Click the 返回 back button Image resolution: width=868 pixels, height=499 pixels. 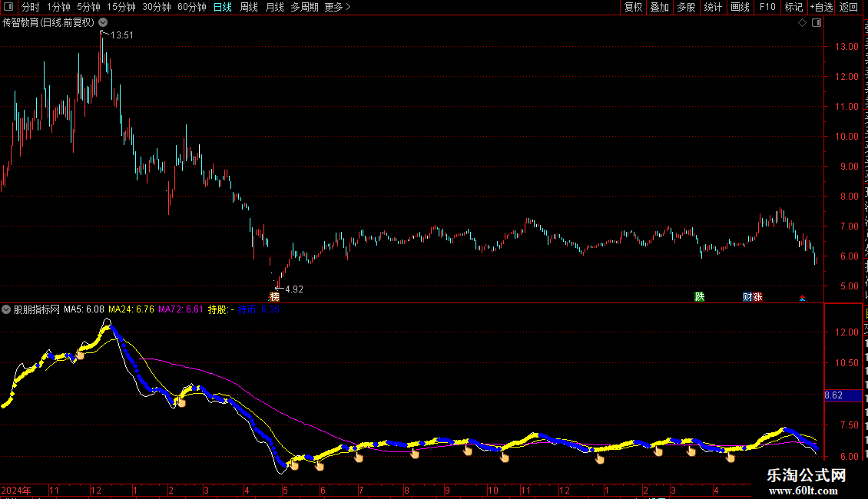(849, 7)
